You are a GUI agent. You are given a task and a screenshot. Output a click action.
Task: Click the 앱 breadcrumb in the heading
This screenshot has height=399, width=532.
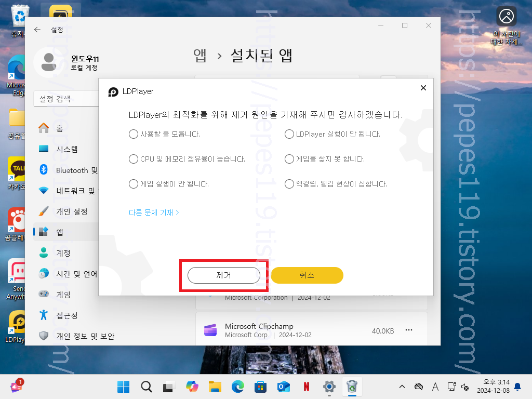click(x=200, y=55)
